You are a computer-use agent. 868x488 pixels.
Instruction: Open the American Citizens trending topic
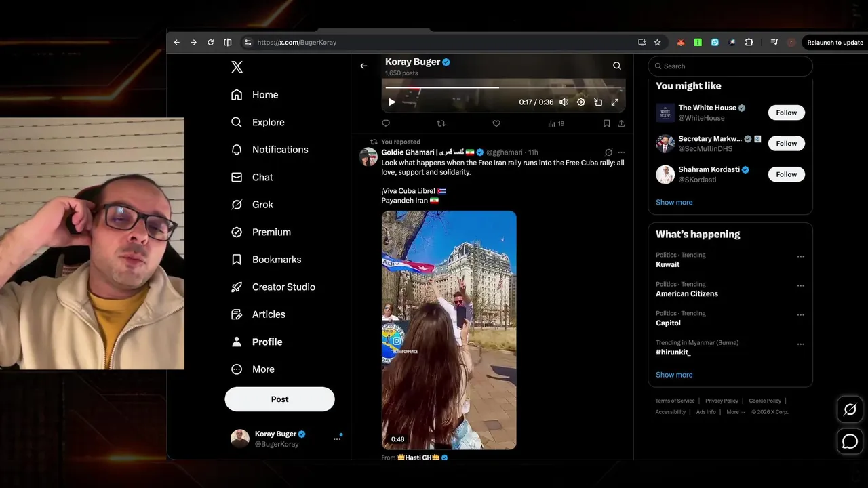pos(687,294)
